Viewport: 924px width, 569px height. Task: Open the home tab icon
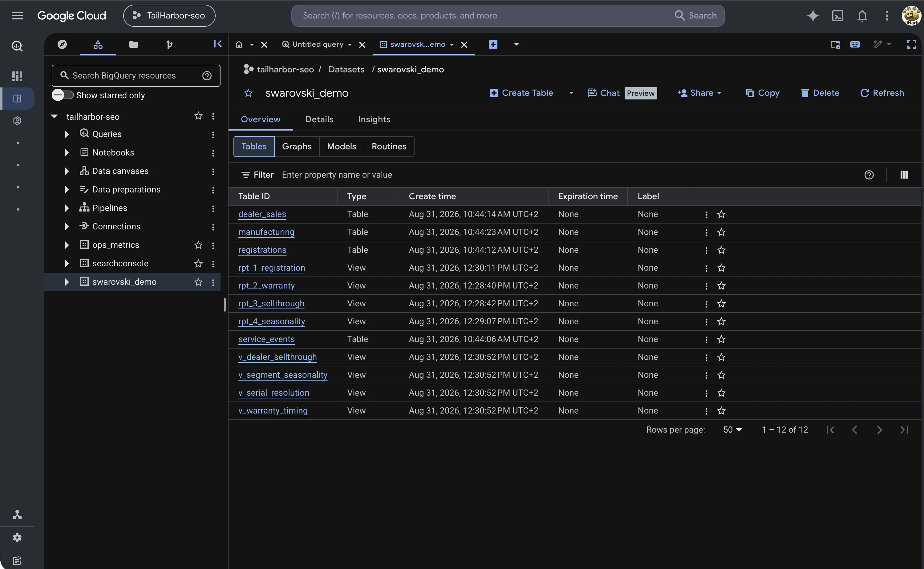239,44
